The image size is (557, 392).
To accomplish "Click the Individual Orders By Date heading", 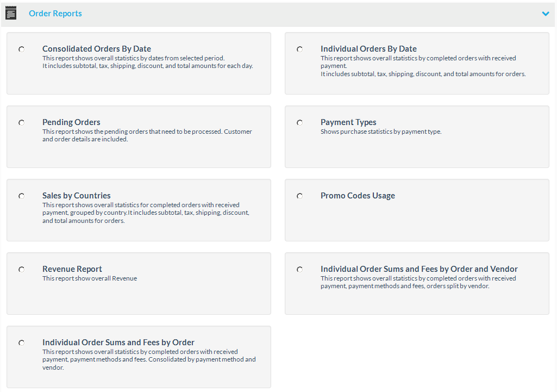I will pyautogui.click(x=368, y=49).
